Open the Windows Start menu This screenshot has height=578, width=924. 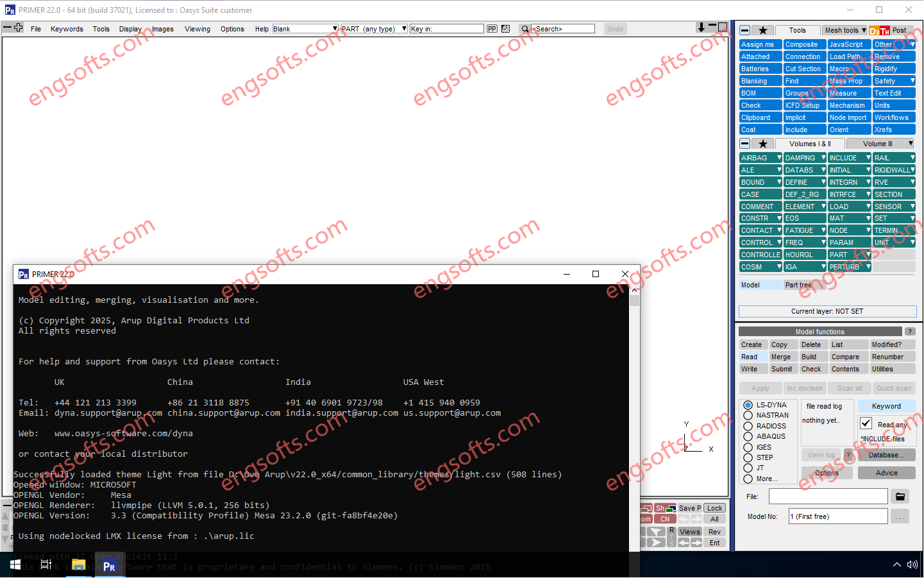15,565
